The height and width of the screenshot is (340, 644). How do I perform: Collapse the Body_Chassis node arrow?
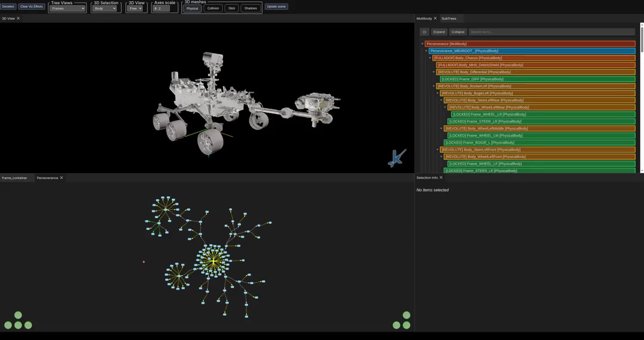(x=430, y=58)
